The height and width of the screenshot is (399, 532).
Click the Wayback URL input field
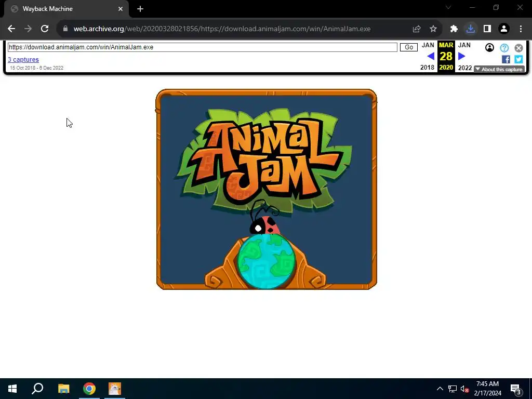202,47
